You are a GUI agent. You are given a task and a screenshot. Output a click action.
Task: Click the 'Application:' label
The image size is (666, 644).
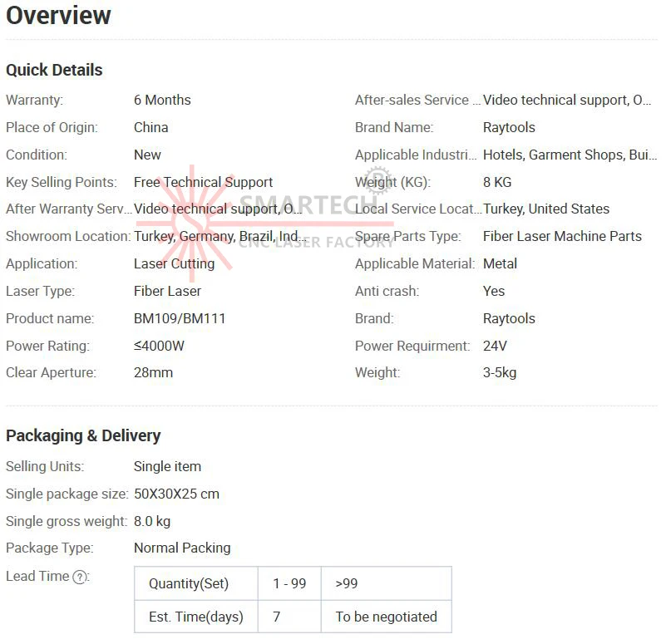click(x=42, y=264)
